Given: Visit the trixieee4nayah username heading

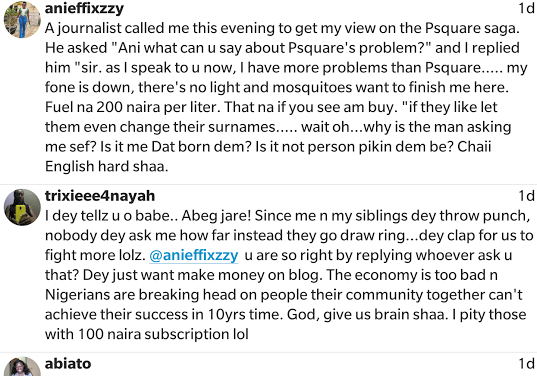Looking at the screenshot, I should (100, 196).
